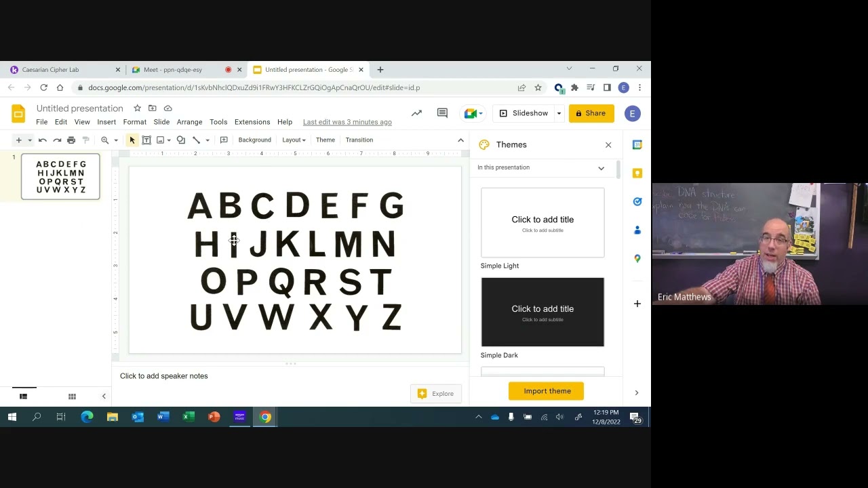Star the Untitled presentation
868x488 pixels.
pyautogui.click(x=137, y=108)
